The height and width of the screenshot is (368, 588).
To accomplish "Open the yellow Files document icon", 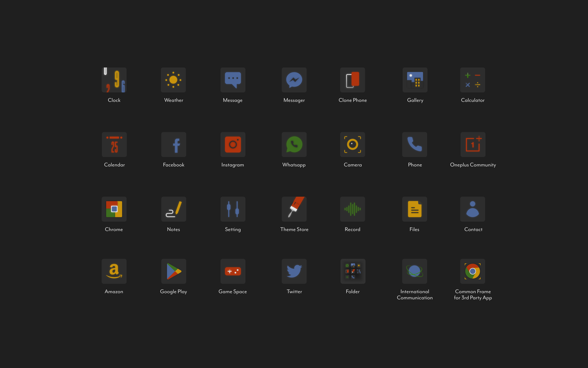I will pyautogui.click(x=414, y=209).
